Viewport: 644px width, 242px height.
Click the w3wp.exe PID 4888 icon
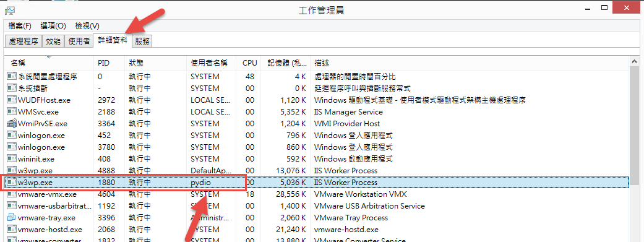pos(12,170)
